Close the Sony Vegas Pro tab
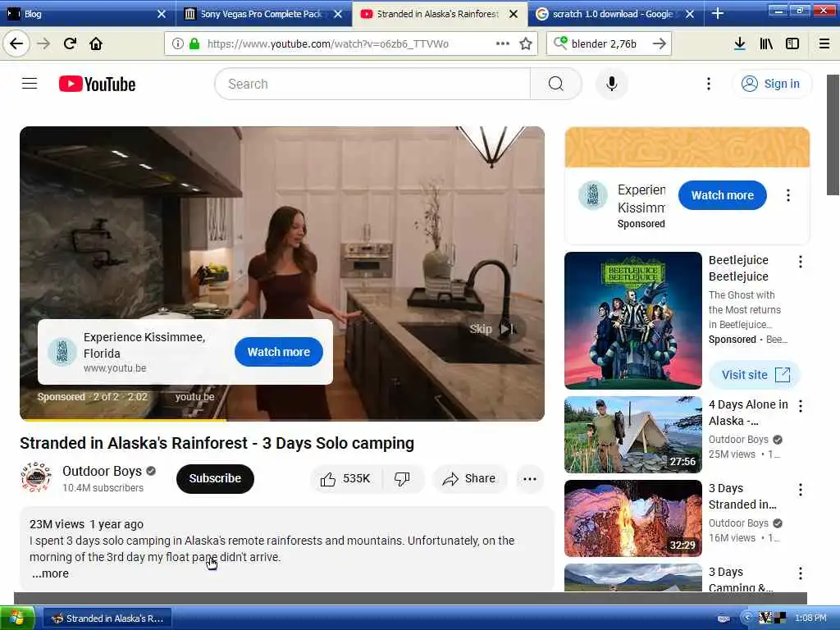 pyautogui.click(x=338, y=14)
